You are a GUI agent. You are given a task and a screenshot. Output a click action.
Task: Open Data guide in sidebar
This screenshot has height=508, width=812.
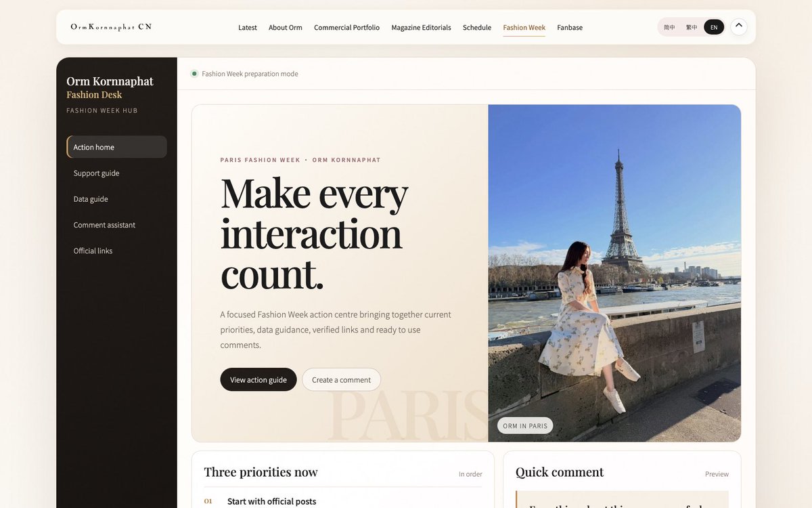click(116, 198)
